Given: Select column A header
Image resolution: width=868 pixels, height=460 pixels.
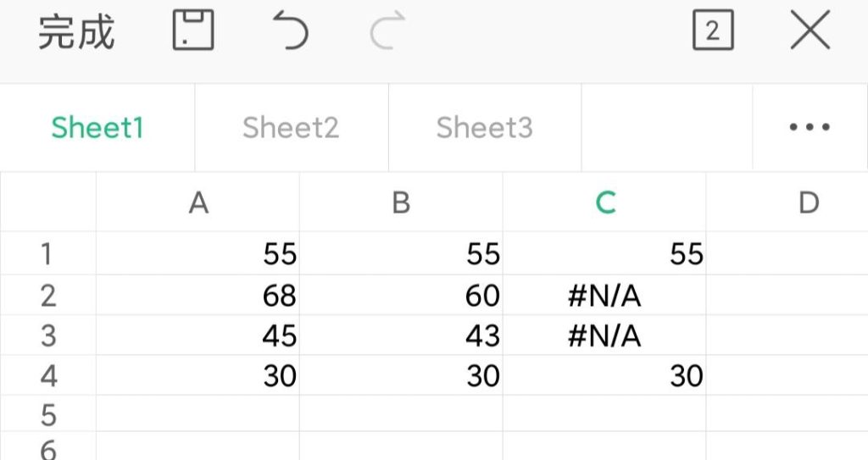Looking at the screenshot, I should tap(198, 202).
